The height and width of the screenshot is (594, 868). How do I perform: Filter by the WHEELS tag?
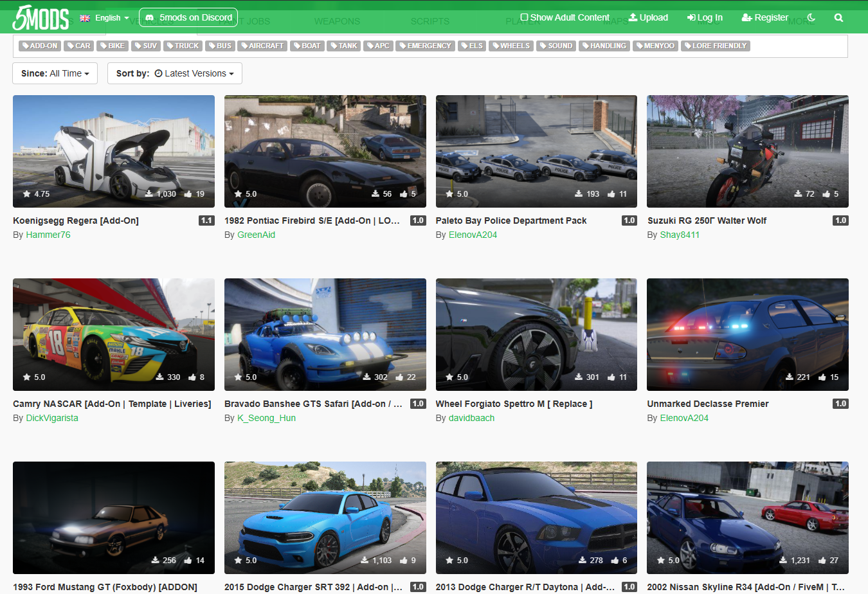click(x=511, y=46)
